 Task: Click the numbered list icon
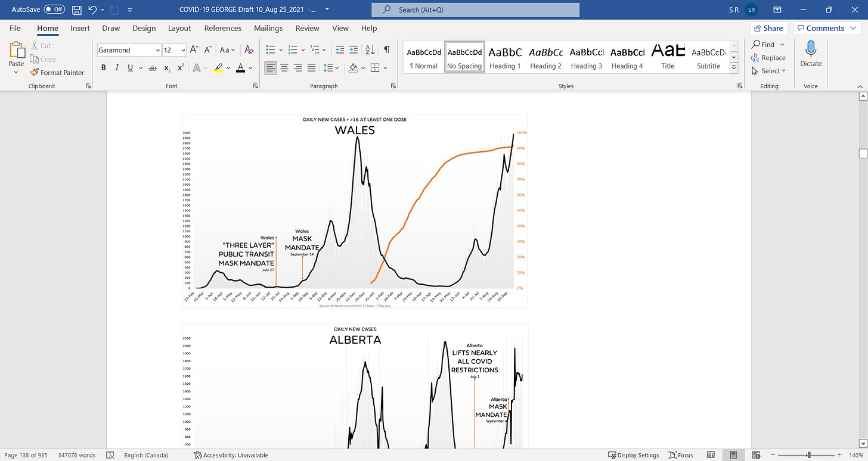(x=292, y=50)
